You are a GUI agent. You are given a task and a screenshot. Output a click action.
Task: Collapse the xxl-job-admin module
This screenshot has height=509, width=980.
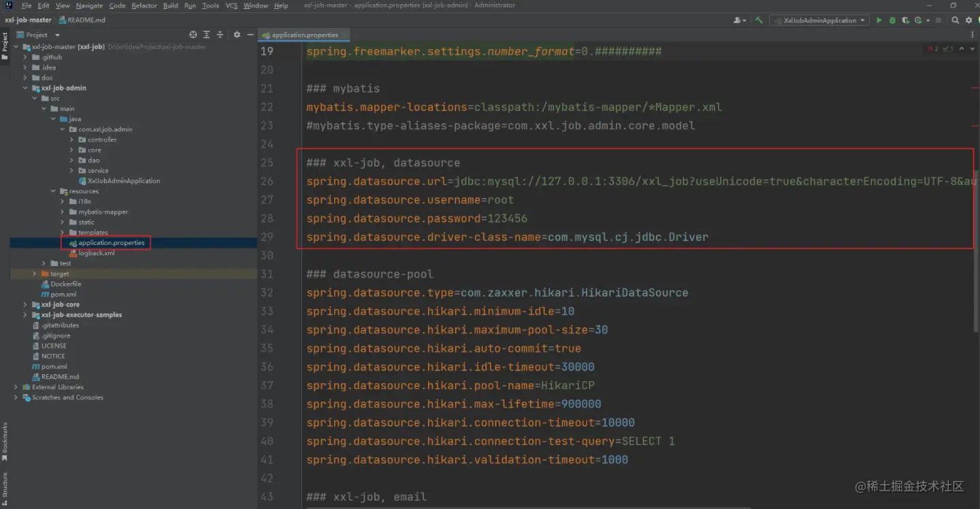pyautogui.click(x=25, y=88)
